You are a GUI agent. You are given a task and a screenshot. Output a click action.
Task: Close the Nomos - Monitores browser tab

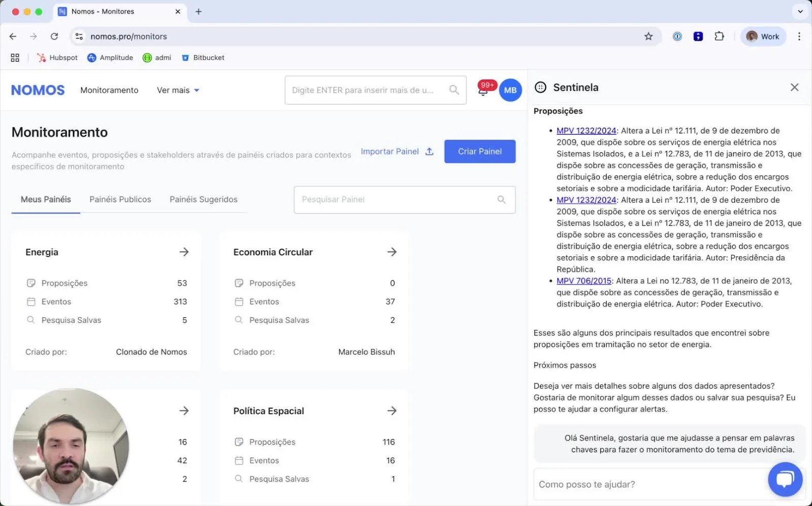pyautogui.click(x=178, y=12)
